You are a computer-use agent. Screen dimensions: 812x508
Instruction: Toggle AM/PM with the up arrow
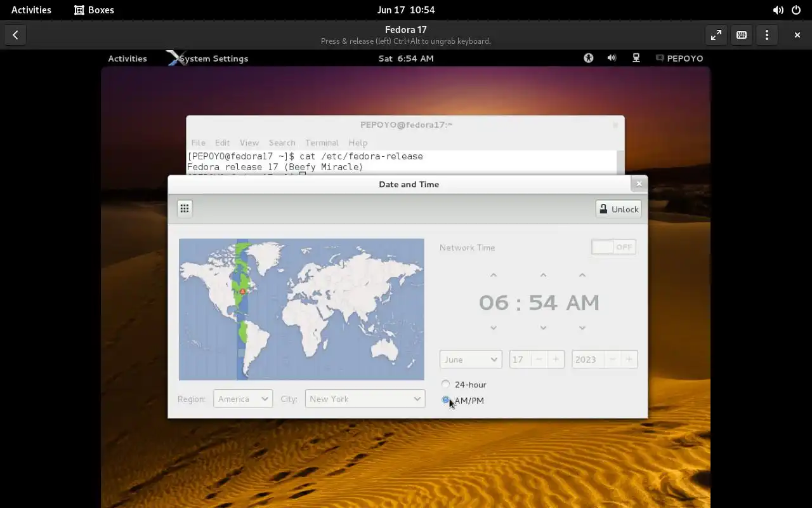coord(582,275)
